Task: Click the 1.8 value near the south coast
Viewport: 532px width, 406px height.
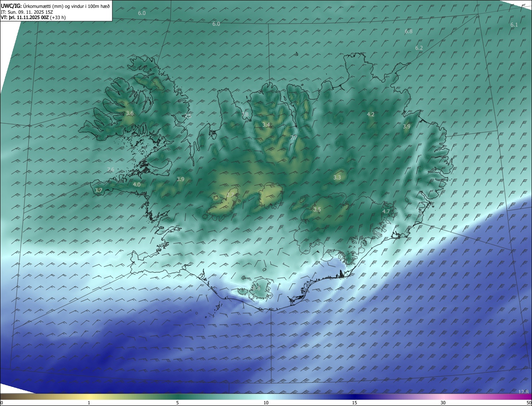Action: pyautogui.click(x=256, y=289)
